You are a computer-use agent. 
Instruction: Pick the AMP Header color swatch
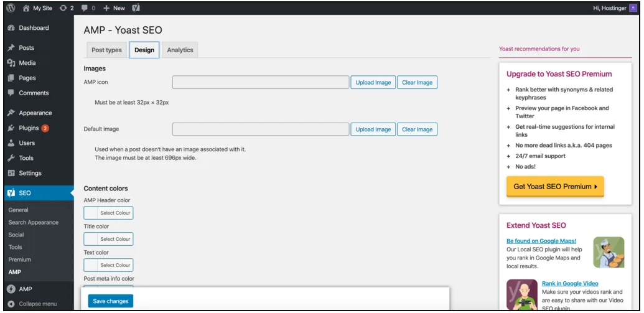click(91, 213)
